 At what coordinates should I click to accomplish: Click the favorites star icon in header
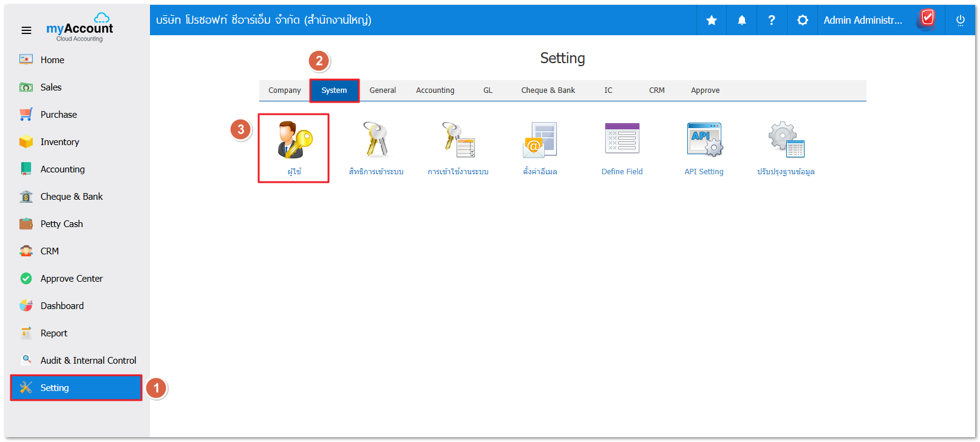[712, 21]
